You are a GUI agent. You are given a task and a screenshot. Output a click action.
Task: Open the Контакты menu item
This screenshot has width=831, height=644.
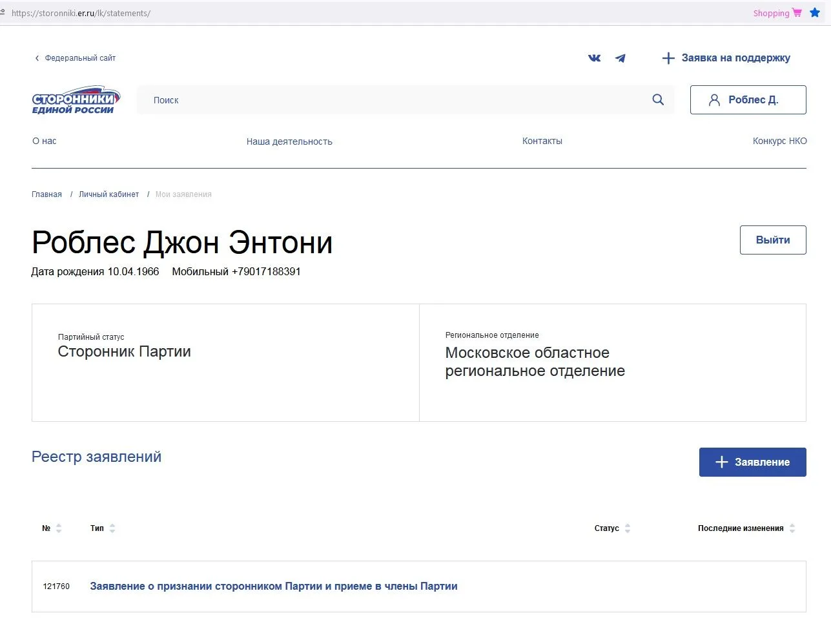(542, 141)
